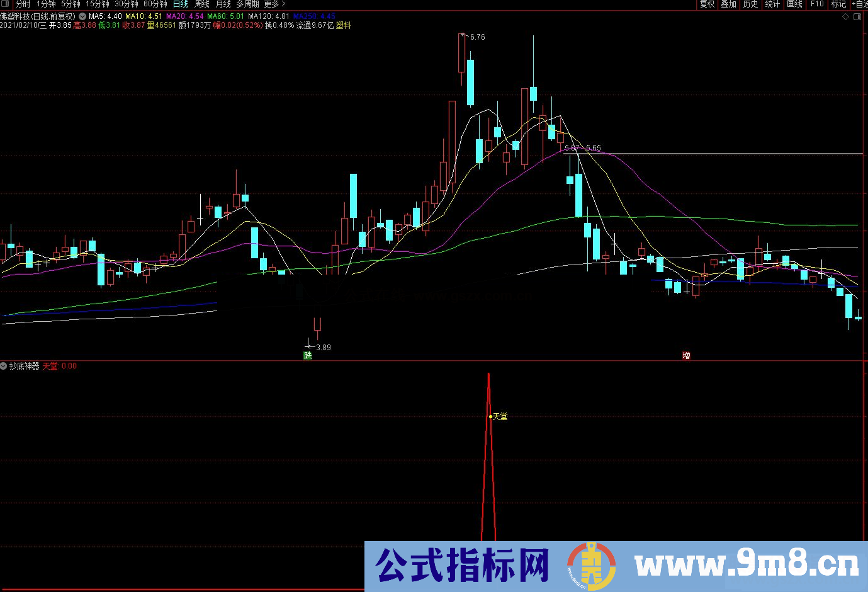Screen dimensions: 868x592
Task: Click the MA250: 4.45 label
Action: [315, 16]
